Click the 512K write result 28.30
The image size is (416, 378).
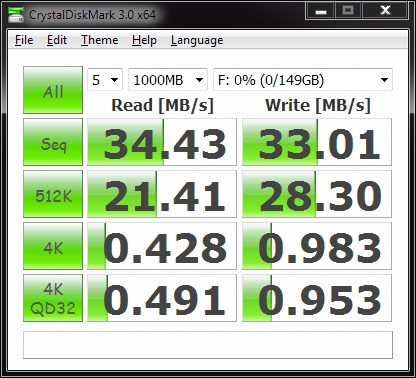(x=317, y=194)
